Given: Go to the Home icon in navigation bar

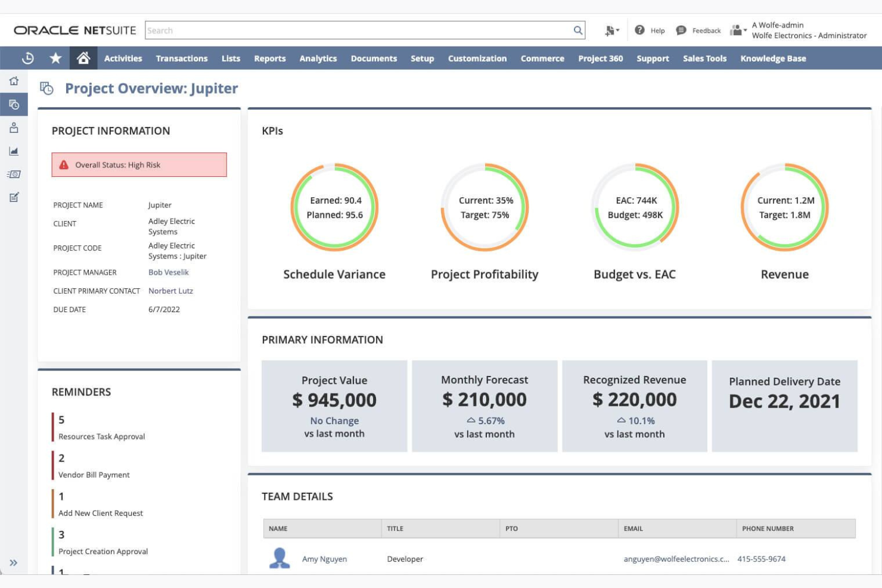Looking at the screenshot, I should [83, 58].
